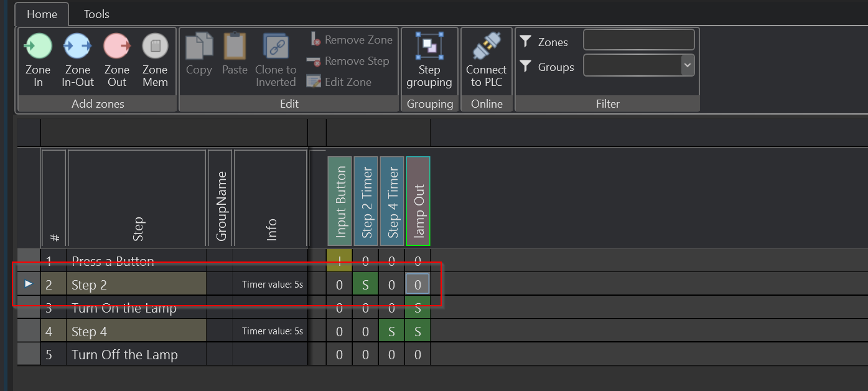The width and height of the screenshot is (868, 391).
Task: Connect to PLC
Action: tap(486, 60)
